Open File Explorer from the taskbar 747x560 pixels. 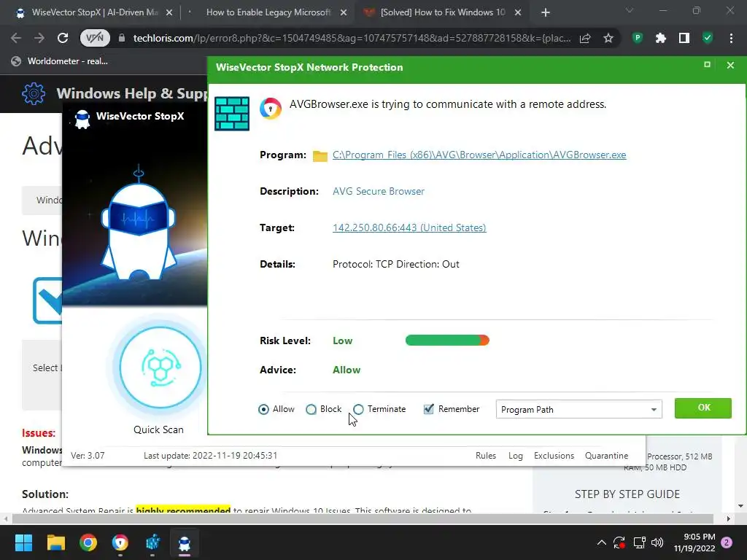click(55, 542)
